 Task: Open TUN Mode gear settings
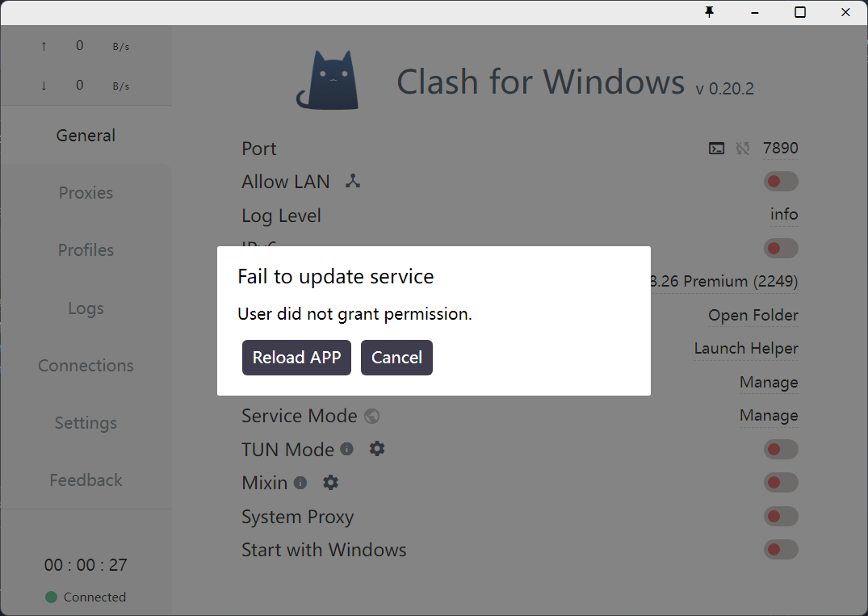click(x=377, y=448)
